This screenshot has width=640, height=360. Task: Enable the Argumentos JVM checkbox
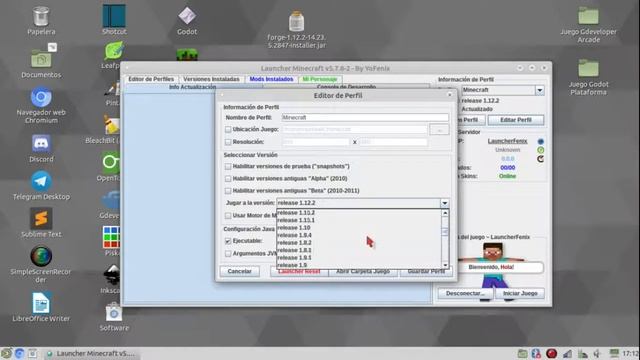click(x=228, y=254)
